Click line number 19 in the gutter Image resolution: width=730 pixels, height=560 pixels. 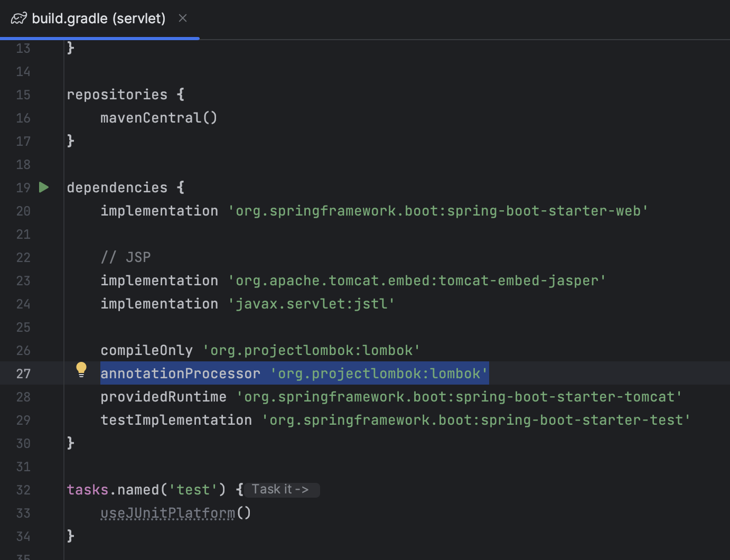(x=23, y=188)
